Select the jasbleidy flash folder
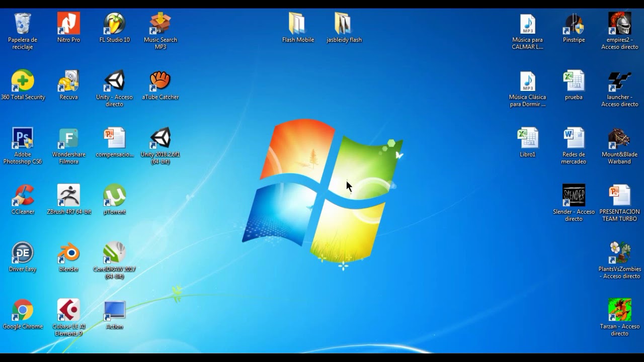 [x=344, y=24]
